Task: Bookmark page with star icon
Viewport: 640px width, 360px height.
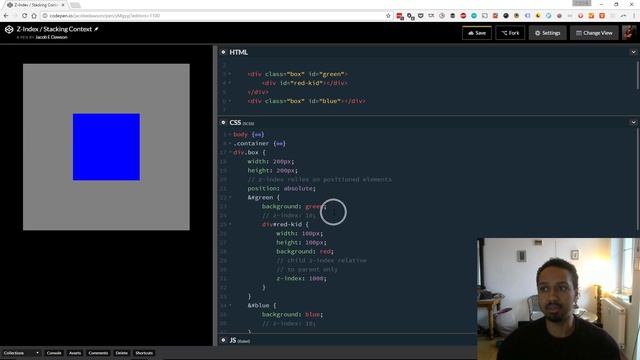Action: click(388, 16)
